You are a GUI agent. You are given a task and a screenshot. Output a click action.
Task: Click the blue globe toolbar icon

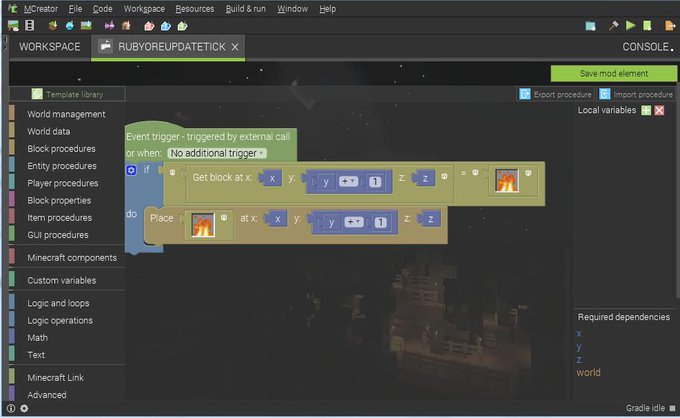pyautogui.click(x=69, y=26)
